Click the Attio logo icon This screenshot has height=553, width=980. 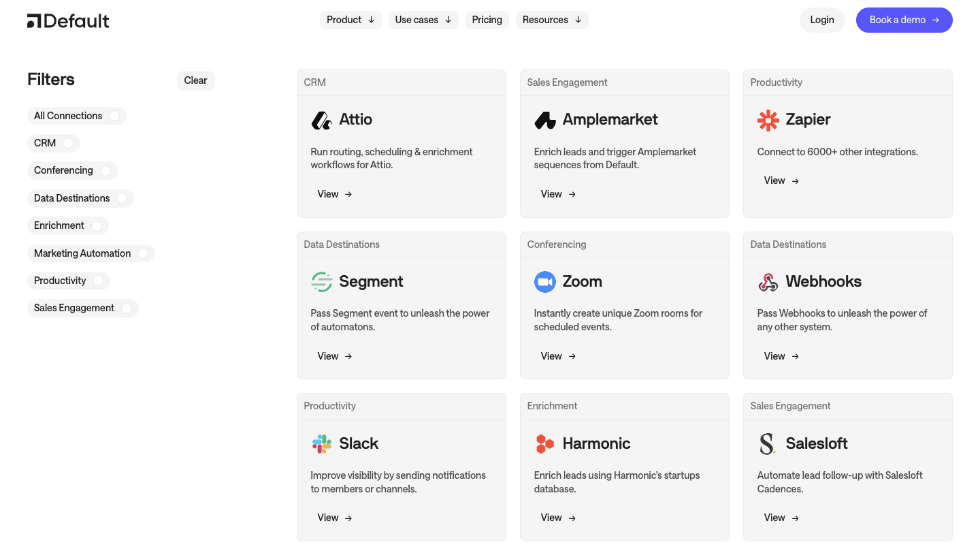point(321,120)
